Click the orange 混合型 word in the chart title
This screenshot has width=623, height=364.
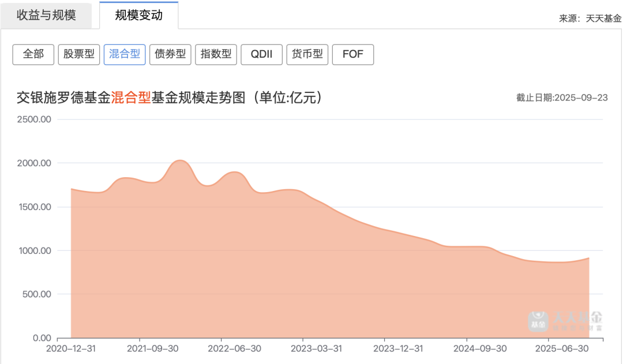tap(130, 97)
